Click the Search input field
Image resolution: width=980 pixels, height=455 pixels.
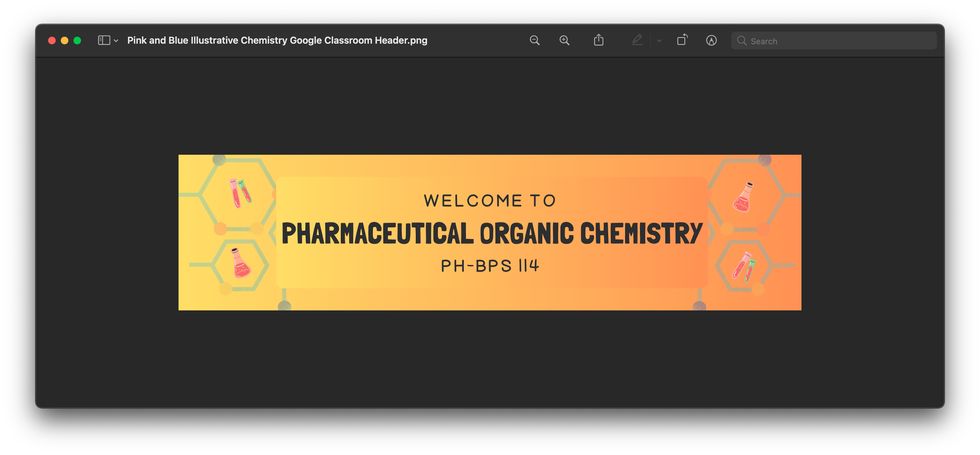pyautogui.click(x=833, y=41)
